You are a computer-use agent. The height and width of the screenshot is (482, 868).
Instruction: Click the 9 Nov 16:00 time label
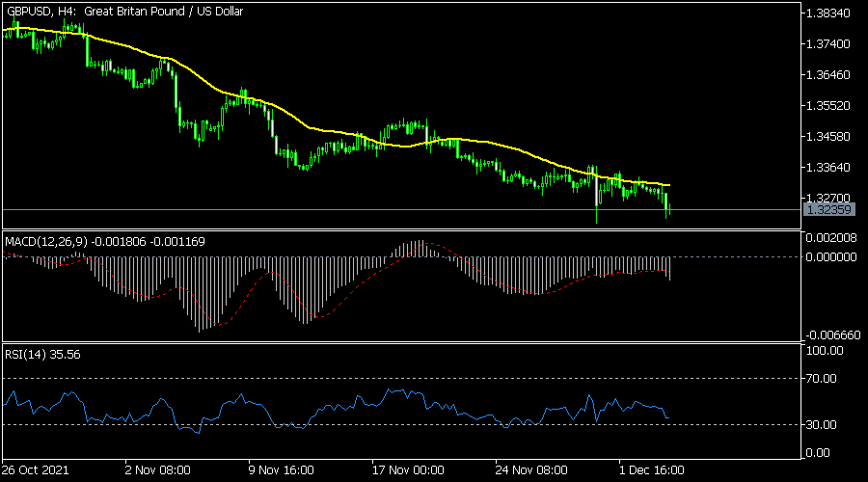click(282, 470)
